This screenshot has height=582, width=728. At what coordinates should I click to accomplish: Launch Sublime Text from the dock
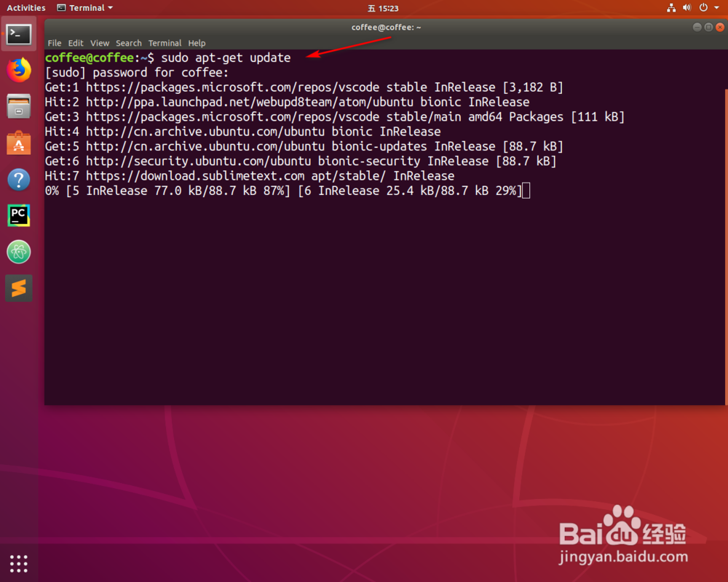point(18,288)
